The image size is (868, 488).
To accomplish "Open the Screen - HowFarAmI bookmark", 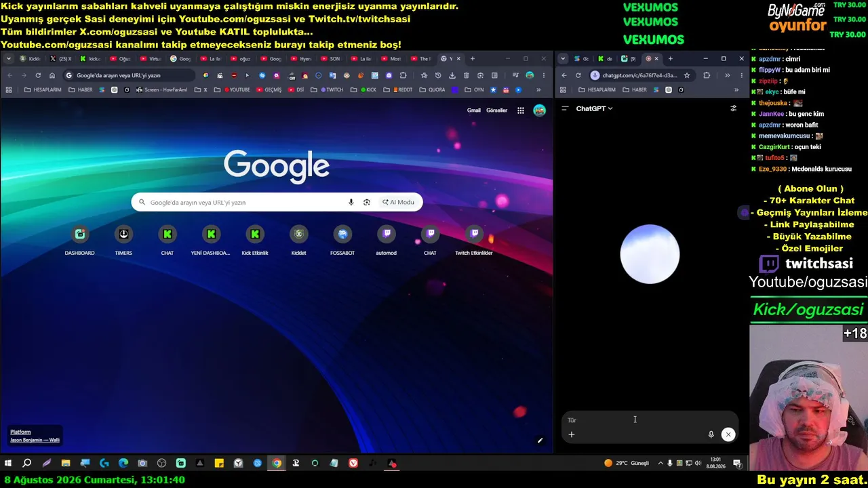I will [x=161, y=90].
